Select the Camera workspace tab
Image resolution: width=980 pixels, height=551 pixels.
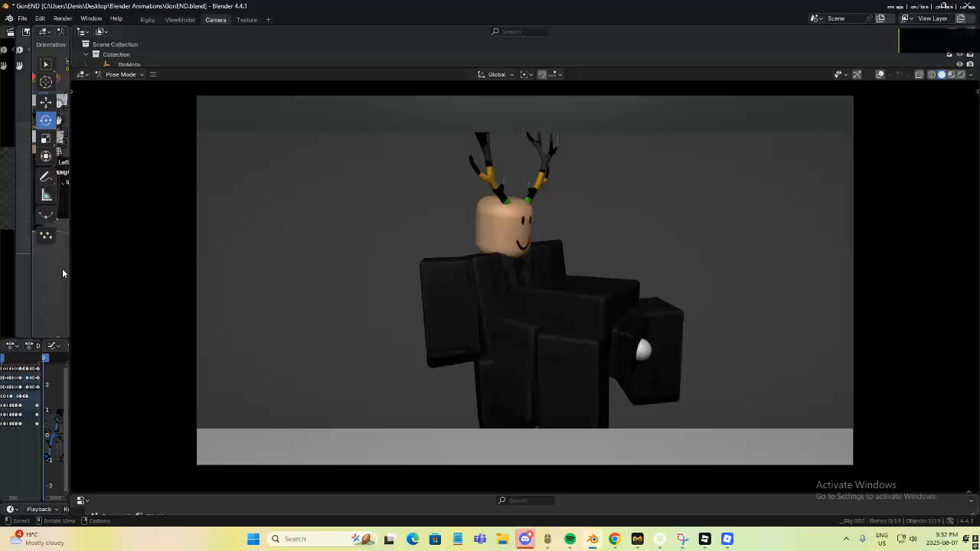[216, 20]
